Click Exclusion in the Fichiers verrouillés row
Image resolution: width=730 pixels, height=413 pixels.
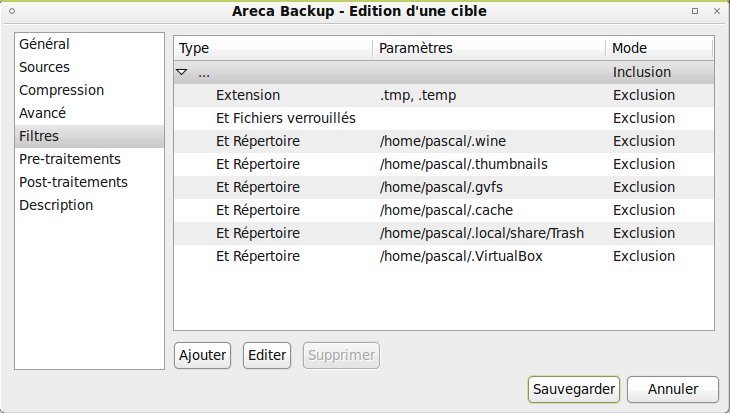point(644,118)
